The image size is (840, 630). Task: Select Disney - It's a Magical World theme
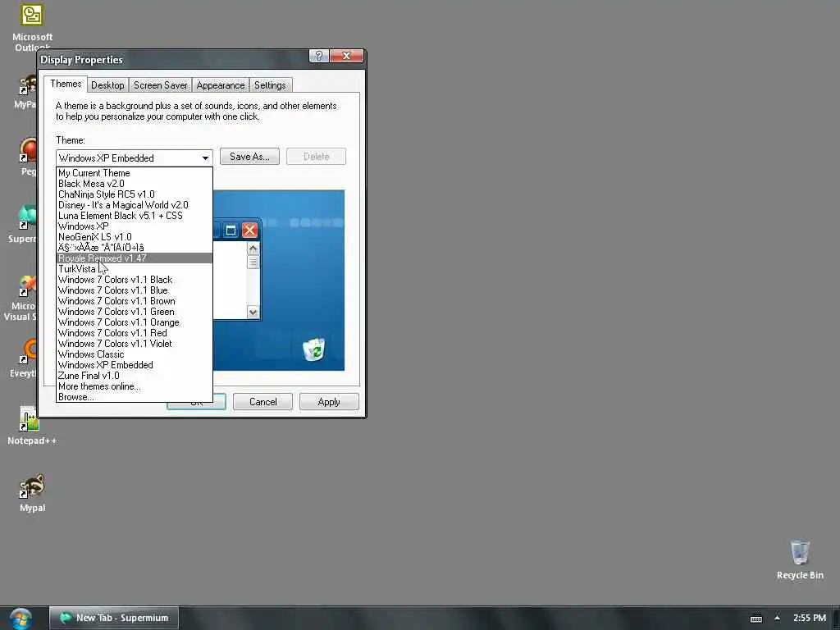pyautogui.click(x=135, y=205)
